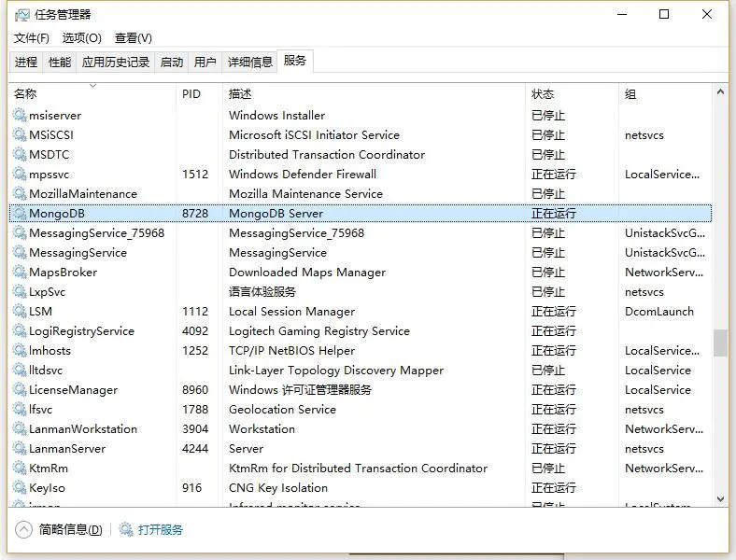Screen dimensions: 736x560
Task: Click the 语言体验服务 description
Action: coord(262,292)
